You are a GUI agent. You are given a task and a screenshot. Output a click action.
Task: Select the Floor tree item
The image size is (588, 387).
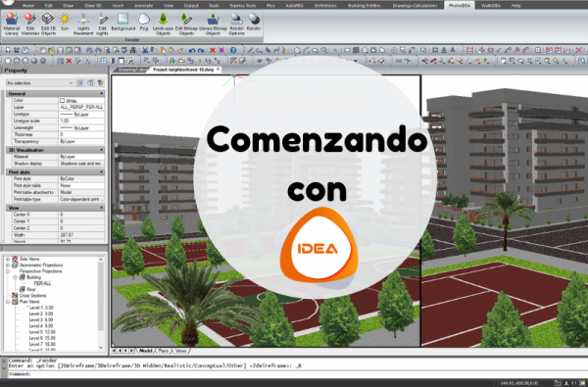click(x=31, y=289)
